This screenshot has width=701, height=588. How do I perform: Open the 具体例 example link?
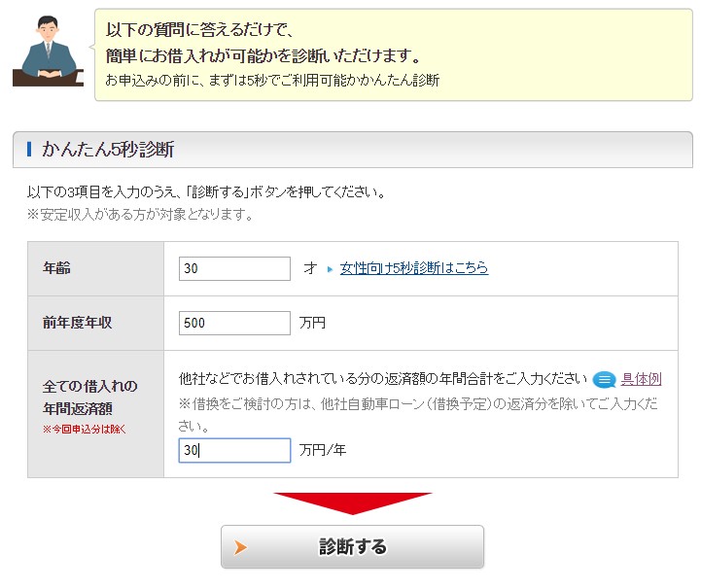(x=641, y=379)
